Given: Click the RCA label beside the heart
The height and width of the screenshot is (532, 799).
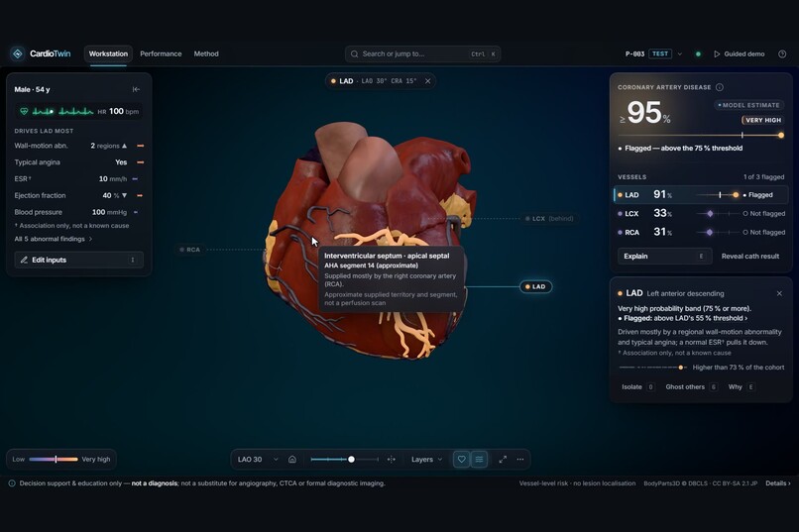Looking at the screenshot, I should 189,250.
